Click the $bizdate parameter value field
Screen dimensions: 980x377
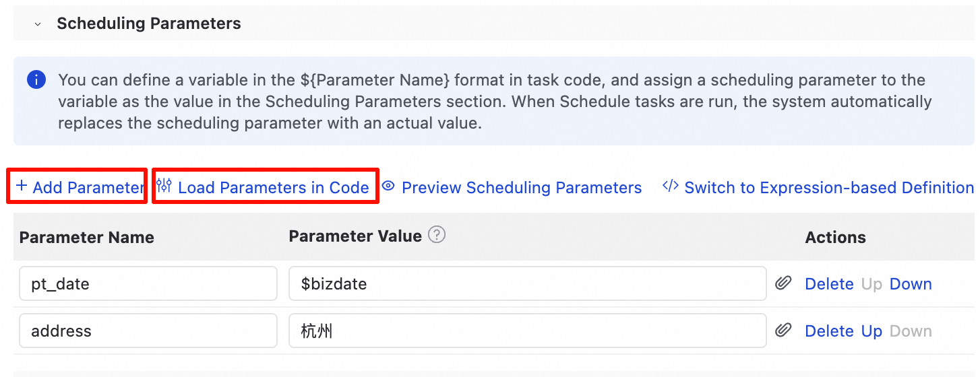[527, 283]
